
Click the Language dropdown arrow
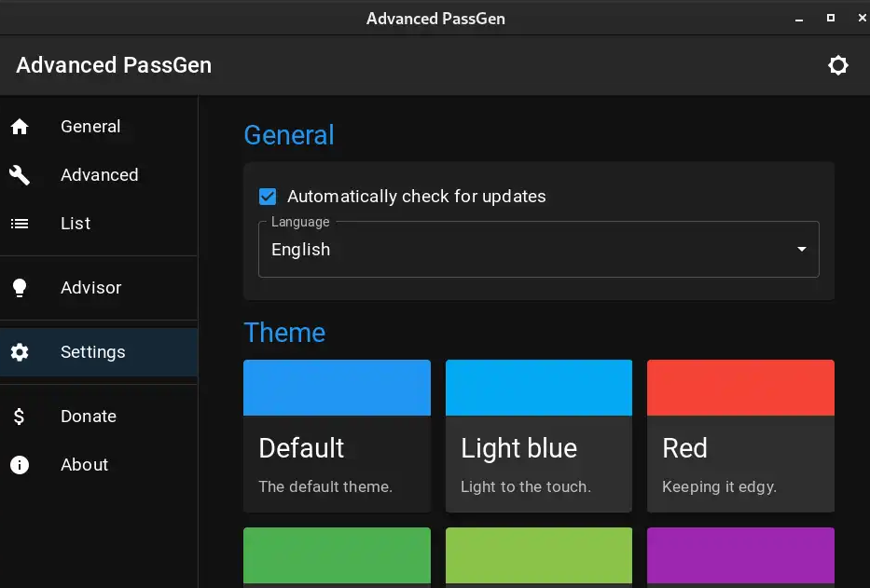[x=801, y=249]
